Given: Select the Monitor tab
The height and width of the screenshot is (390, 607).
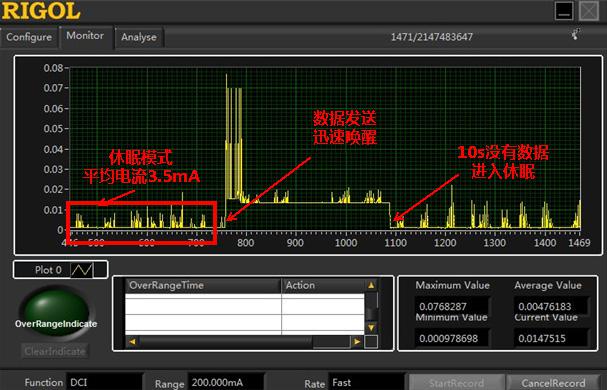Looking at the screenshot, I should tap(85, 36).
